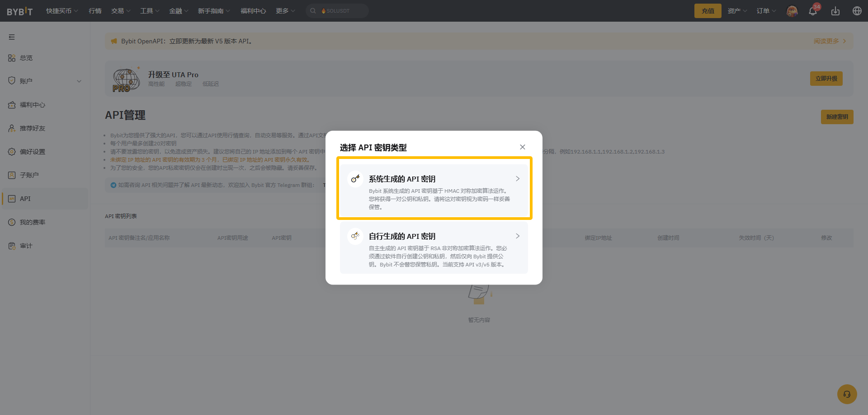The height and width of the screenshot is (415, 868).
Task: Collapse the sidebar with the hamburger icon
Action: pyautogui.click(x=12, y=37)
